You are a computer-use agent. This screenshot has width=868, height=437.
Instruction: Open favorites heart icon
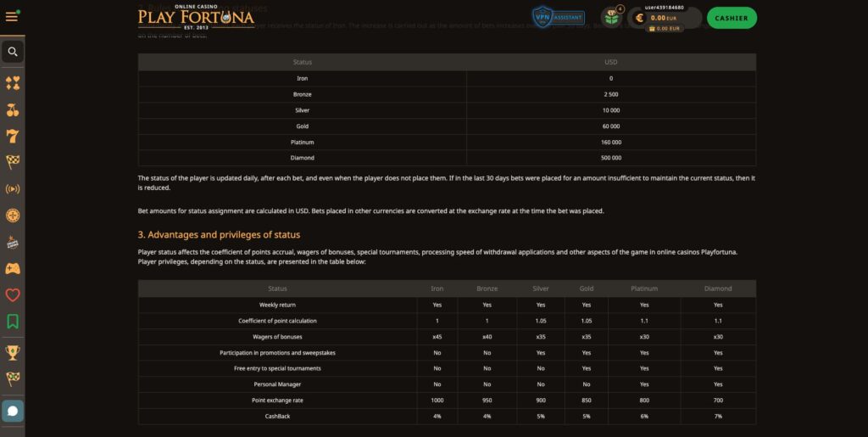[x=13, y=295]
